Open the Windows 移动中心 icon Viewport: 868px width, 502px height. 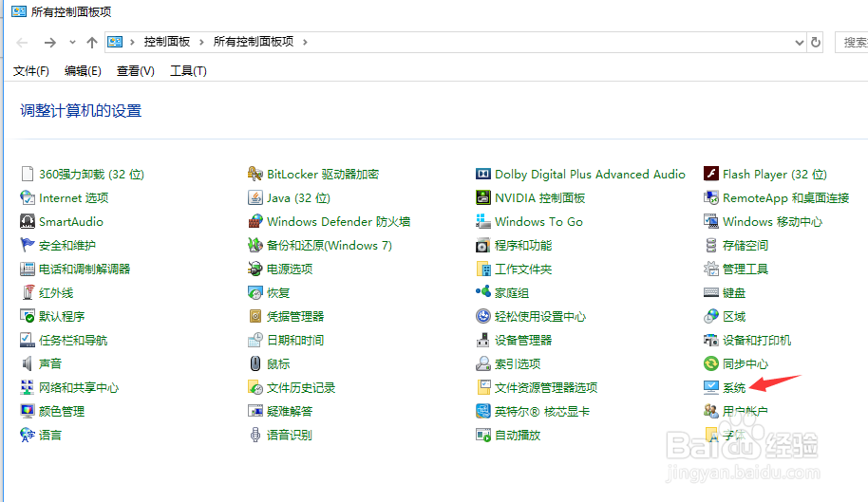711,222
